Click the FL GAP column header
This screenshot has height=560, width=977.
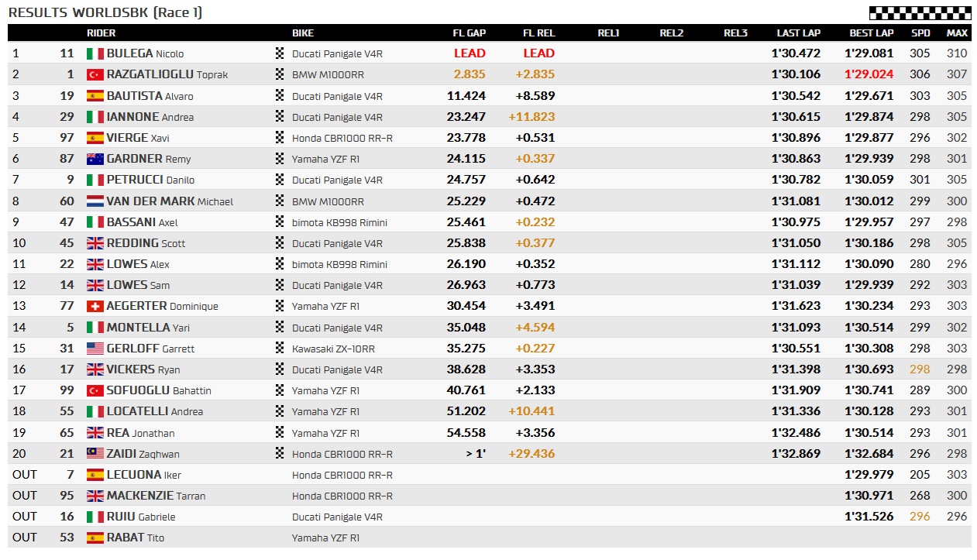[x=470, y=33]
